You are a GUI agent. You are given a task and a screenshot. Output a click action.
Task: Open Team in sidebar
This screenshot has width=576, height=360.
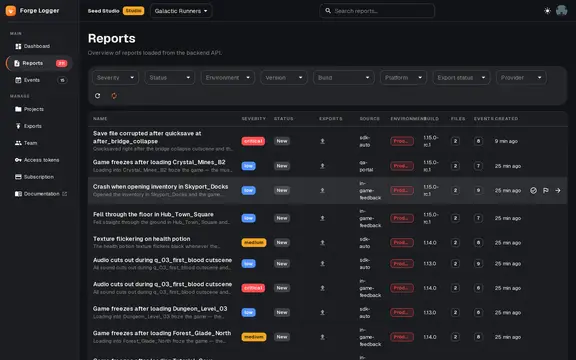(39, 143)
